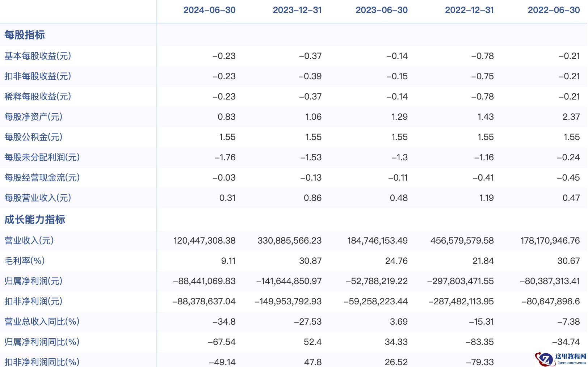Collapse the 成长能力指标 section heading
Viewport: 588px width, 367px height.
pos(35,219)
